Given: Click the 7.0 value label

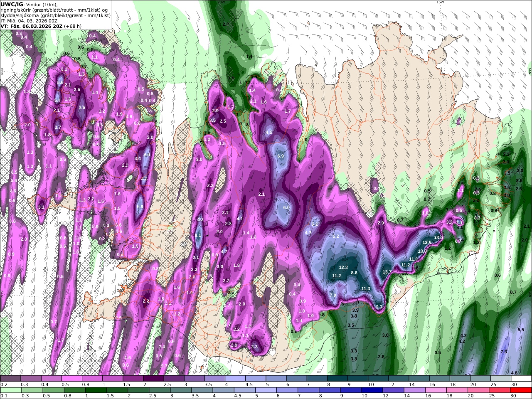Looking at the screenshot, I should tap(333, 295).
